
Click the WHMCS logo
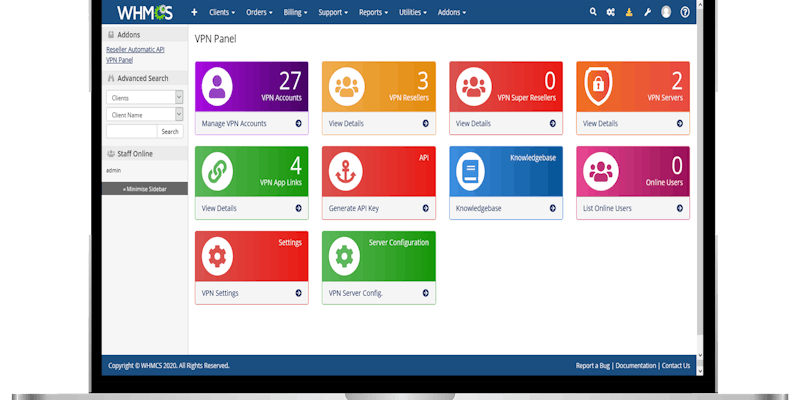[145, 12]
